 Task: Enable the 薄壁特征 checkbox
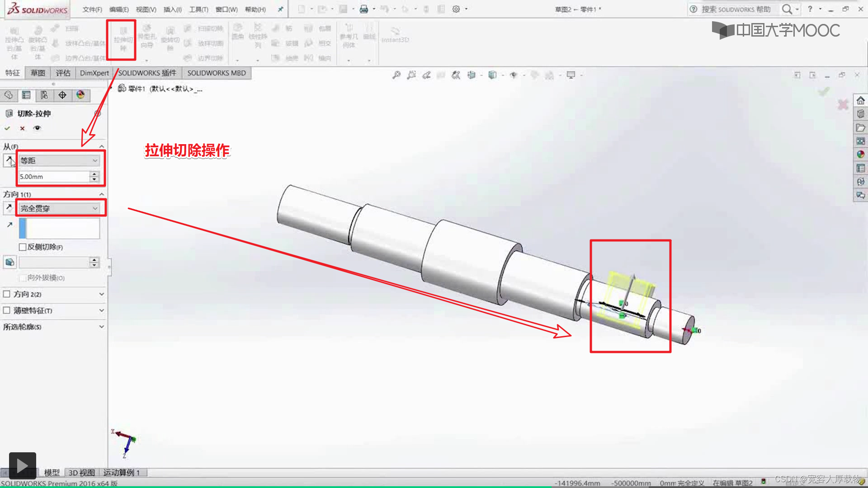tap(7, 310)
